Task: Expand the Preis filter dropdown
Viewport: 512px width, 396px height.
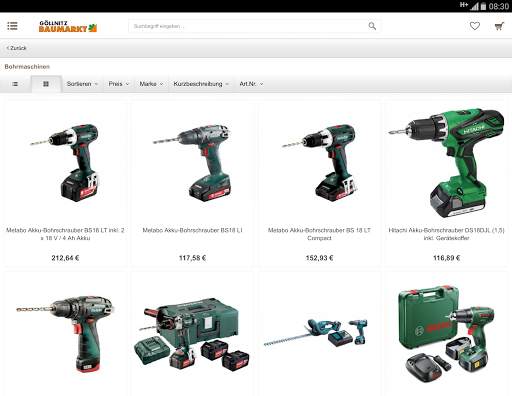Action: coord(119,84)
